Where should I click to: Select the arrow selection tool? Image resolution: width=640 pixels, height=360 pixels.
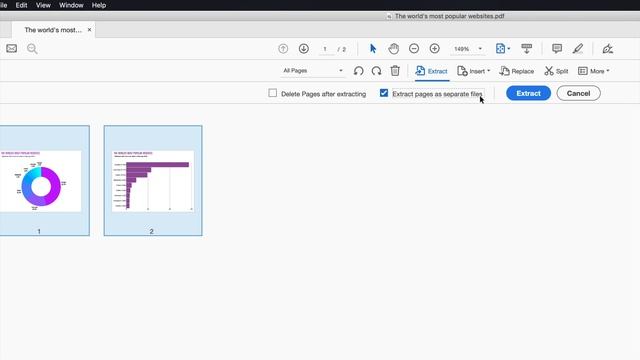(373, 49)
